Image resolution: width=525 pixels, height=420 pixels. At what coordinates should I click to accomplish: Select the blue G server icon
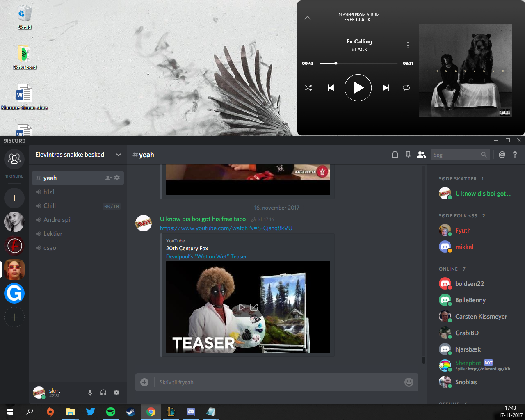tap(14, 293)
